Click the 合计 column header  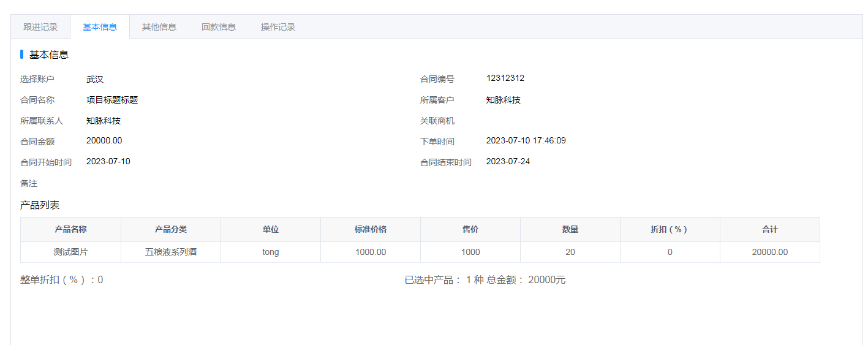769,229
